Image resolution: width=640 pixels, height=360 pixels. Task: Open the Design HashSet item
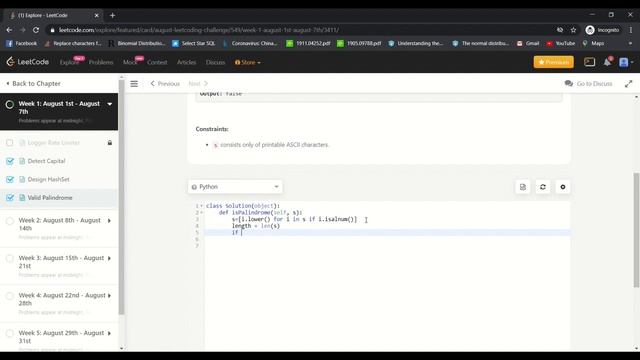[48, 180]
